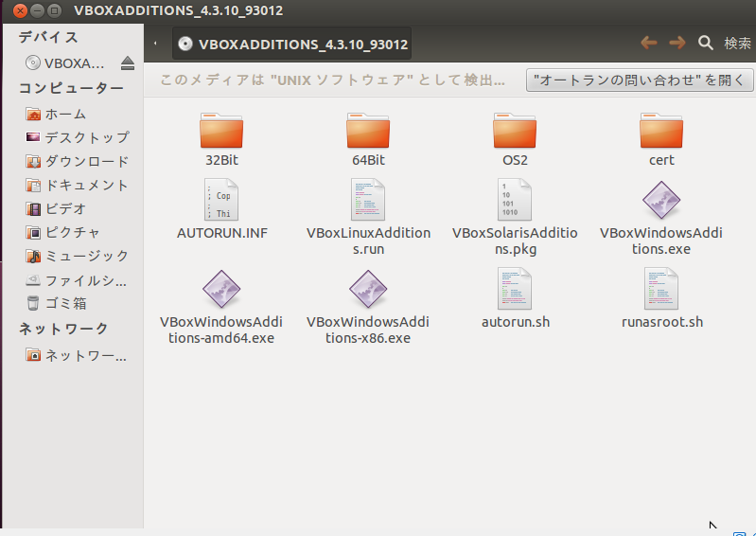This screenshot has height=536, width=756.
Task: Go forward with the right arrow
Action: tap(677, 43)
